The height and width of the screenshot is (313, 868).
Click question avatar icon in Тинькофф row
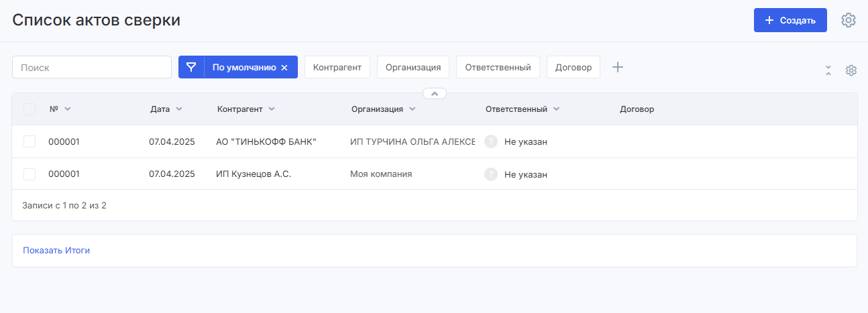(491, 141)
